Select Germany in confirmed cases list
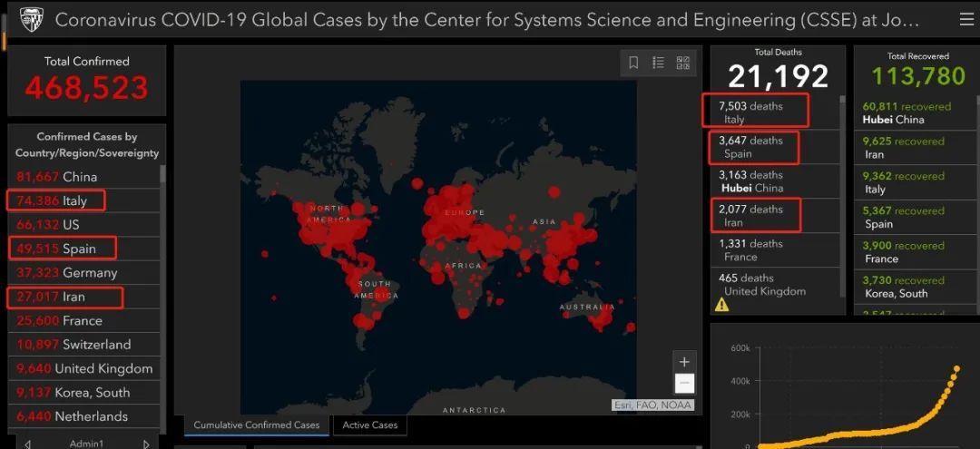 tap(84, 272)
